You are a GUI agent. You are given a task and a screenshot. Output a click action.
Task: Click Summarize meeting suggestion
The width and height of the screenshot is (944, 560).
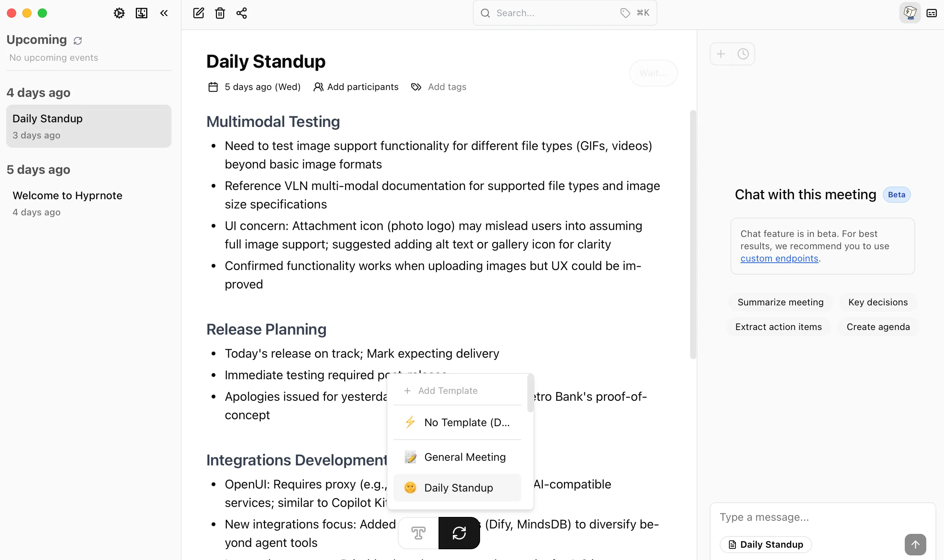click(781, 302)
